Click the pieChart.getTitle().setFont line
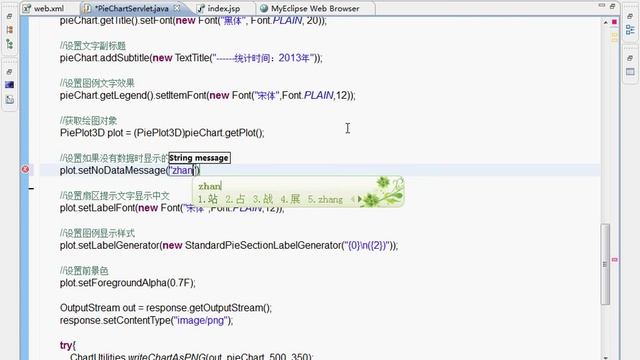Image resolution: width=640 pixels, height=360 pixels. point(193,20)
